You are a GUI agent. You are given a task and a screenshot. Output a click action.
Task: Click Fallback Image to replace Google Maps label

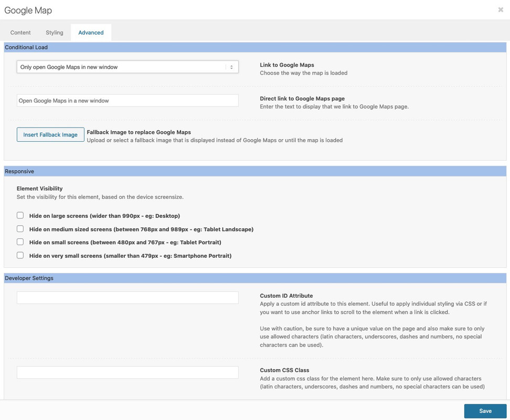tap(139, 132)
